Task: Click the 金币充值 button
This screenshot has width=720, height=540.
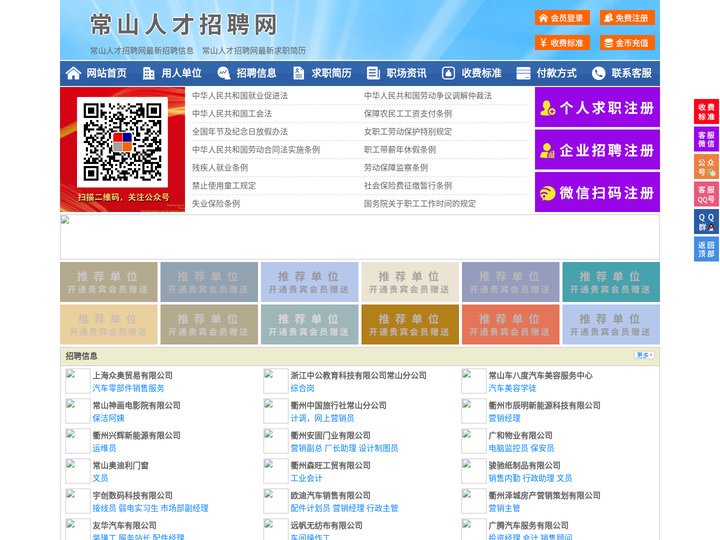Action: (627, 43)
